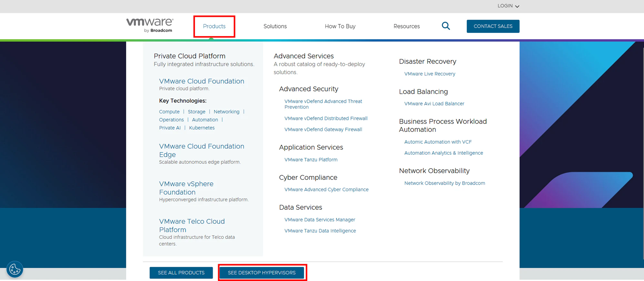
Task: Open VMware Tanzu Data Intelligence link
Action: 320,231
